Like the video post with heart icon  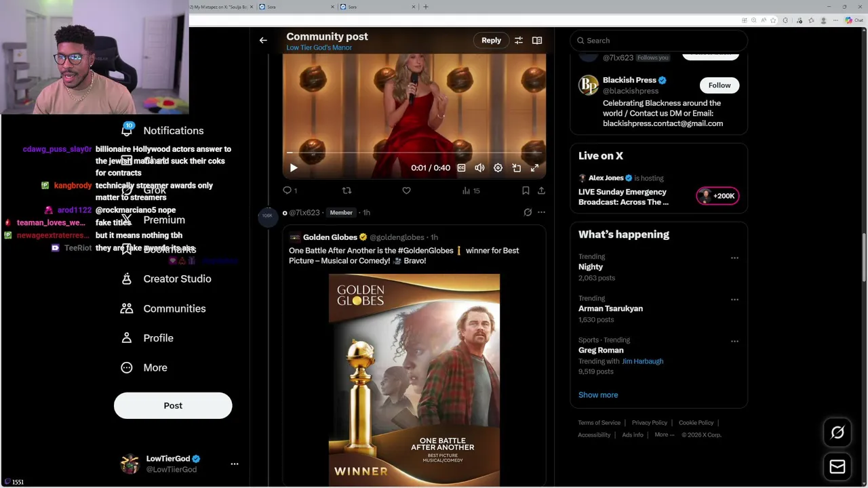[x=406, y=191]
